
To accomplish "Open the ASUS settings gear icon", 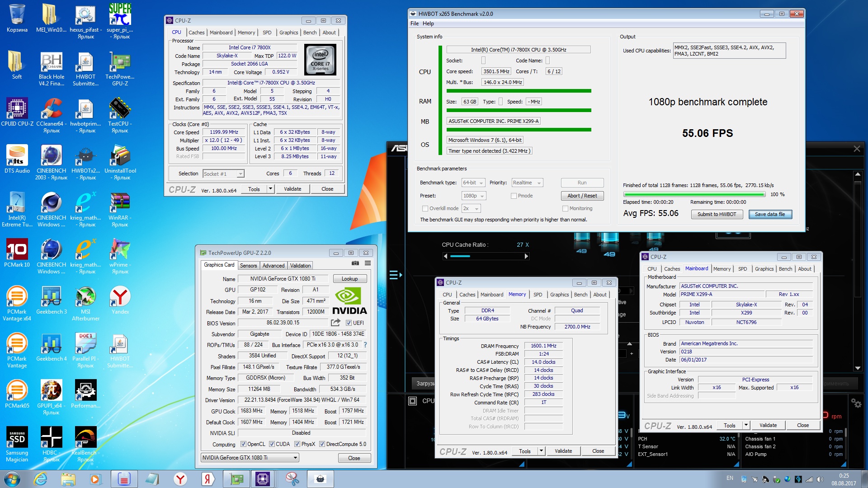I will 856,403.
